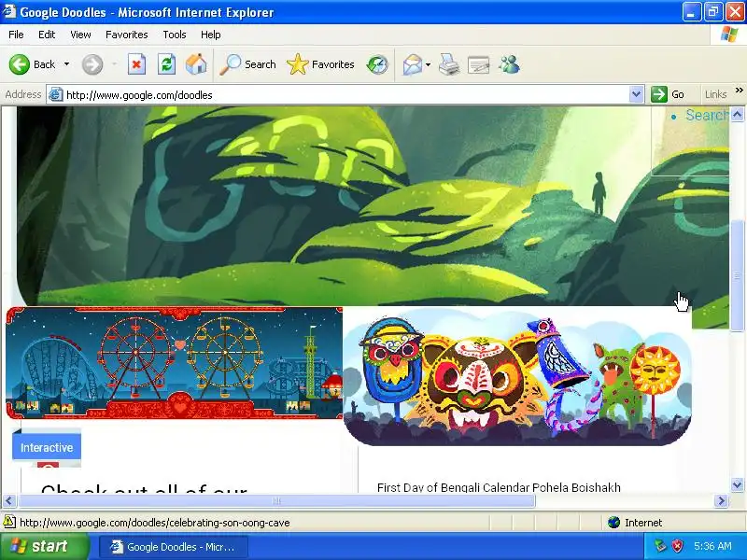This screenshot has width=747, height=560.
Task: Click the greyed-out Forward arrow button
Action: (x=92, y=64)
